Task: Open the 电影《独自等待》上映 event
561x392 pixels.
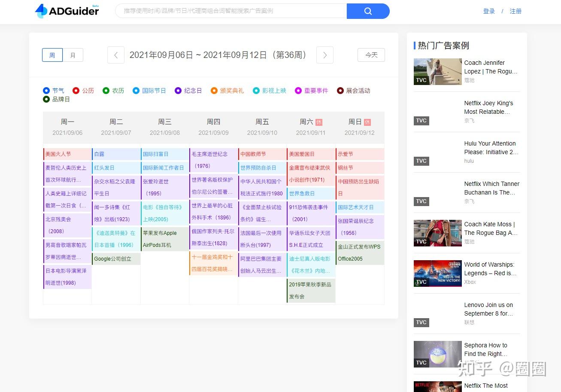Action: (x=165, y=213)
